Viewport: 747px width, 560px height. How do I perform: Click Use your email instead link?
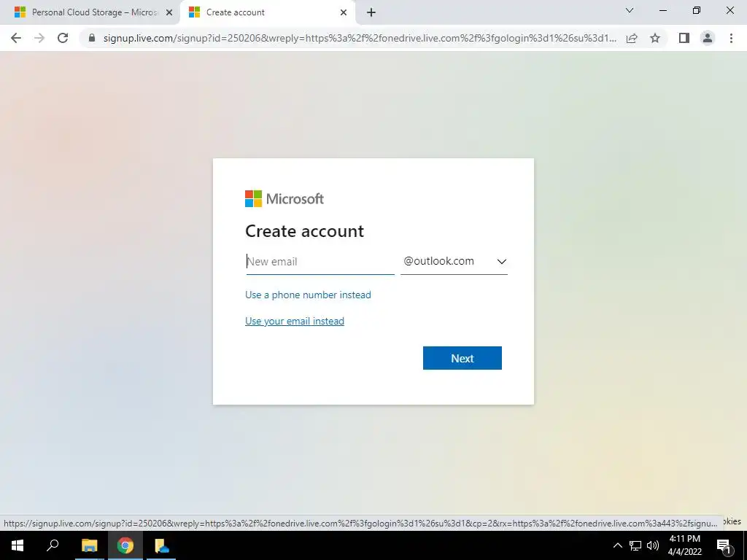(295, 321)
